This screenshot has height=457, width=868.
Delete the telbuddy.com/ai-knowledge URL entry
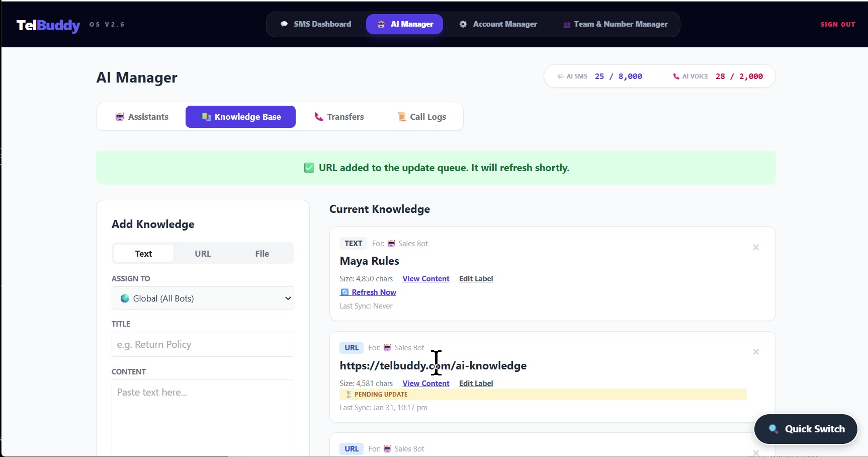[756, 352]
